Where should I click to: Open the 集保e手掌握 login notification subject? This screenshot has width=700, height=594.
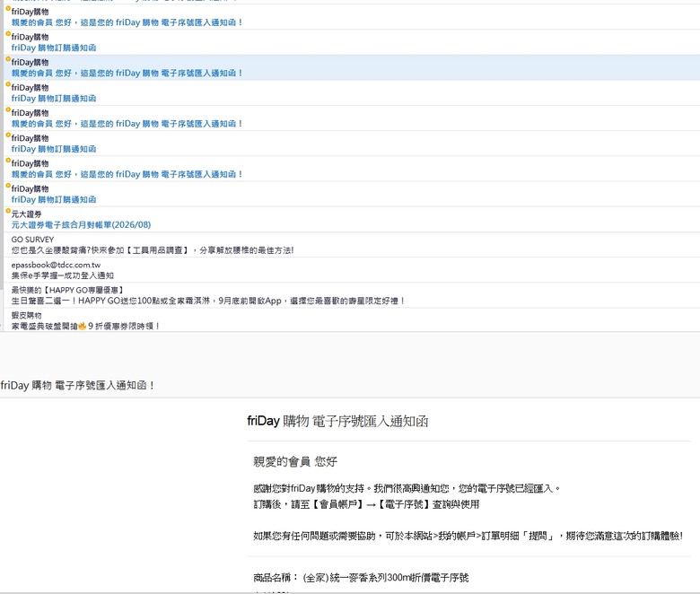click(63, 275)
